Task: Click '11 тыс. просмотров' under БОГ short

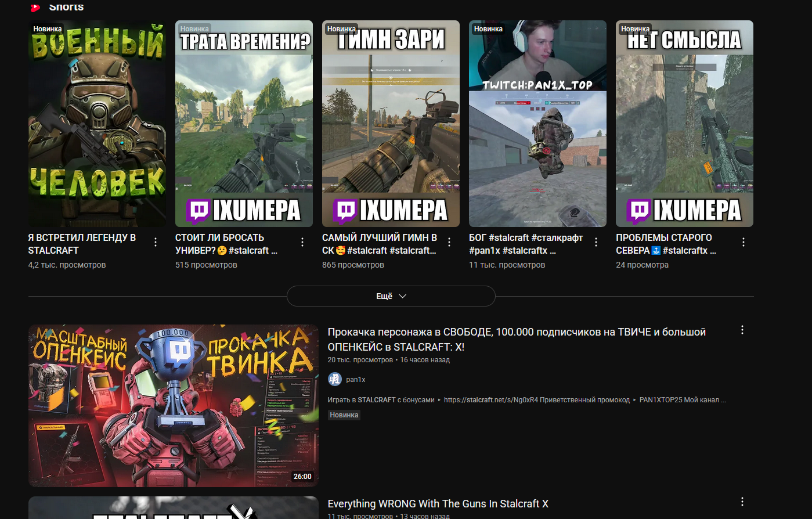Action: tap(507, 265)
